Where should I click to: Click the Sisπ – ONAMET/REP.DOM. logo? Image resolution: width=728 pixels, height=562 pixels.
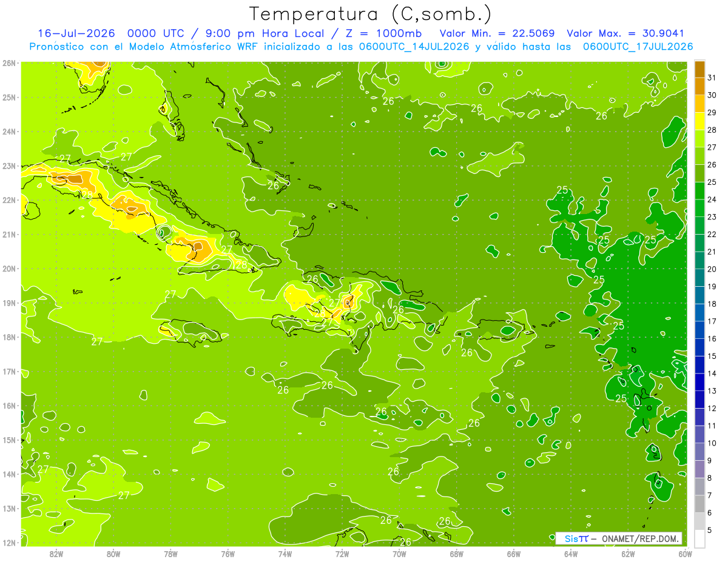[619, 538]
